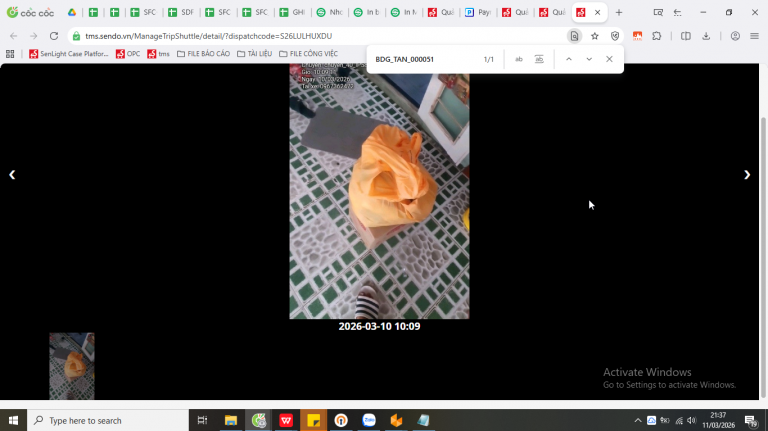Switch to the GHI spreadsheet tab
768x431 pixels.
coord(292,12)
